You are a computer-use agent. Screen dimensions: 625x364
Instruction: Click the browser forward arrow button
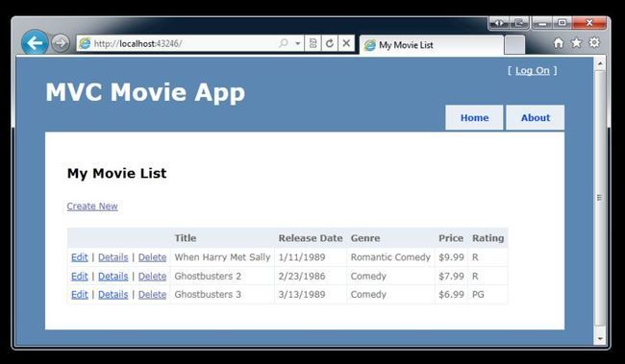(x=61, y=42)
